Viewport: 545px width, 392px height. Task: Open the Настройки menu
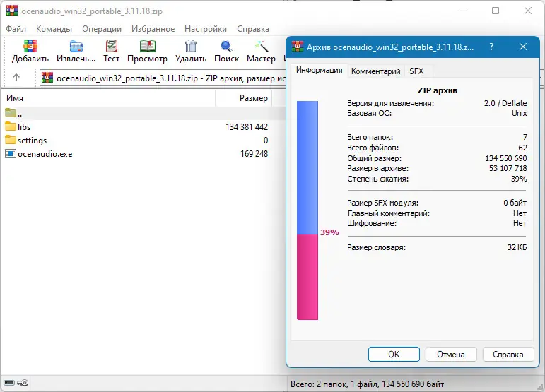[x=206, y=29]
